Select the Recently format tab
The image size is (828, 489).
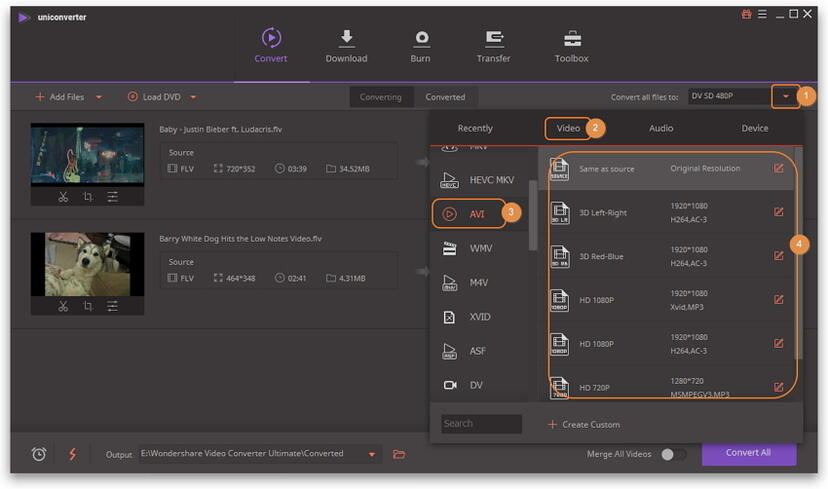(475, 128)
